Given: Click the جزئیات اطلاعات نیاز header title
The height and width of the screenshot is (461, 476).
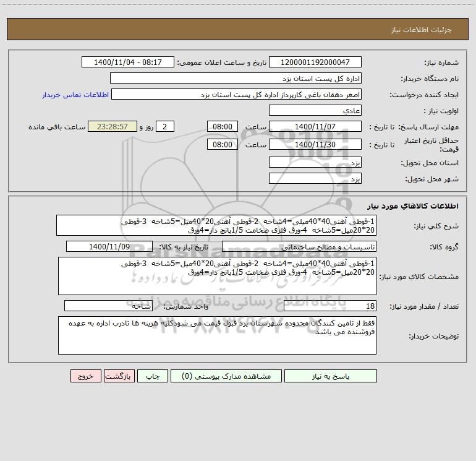Looking at the screenshot, I should tap(422, 30).
